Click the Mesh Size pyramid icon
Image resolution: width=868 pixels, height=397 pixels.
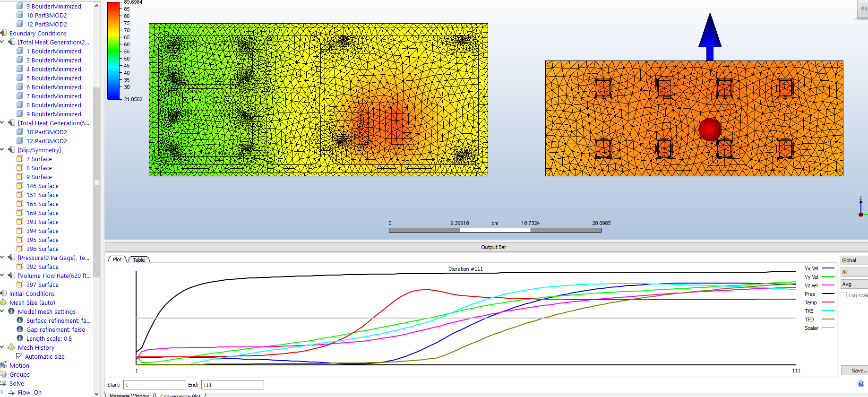3,302
